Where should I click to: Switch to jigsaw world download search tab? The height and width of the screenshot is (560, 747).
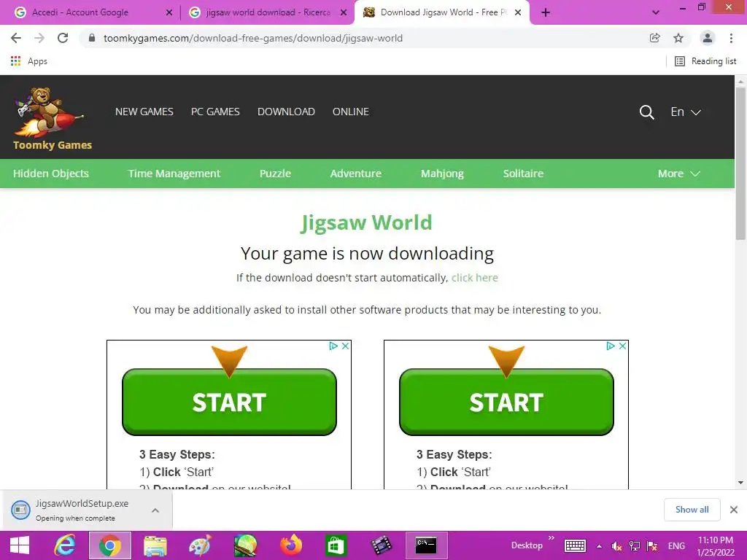268,12
